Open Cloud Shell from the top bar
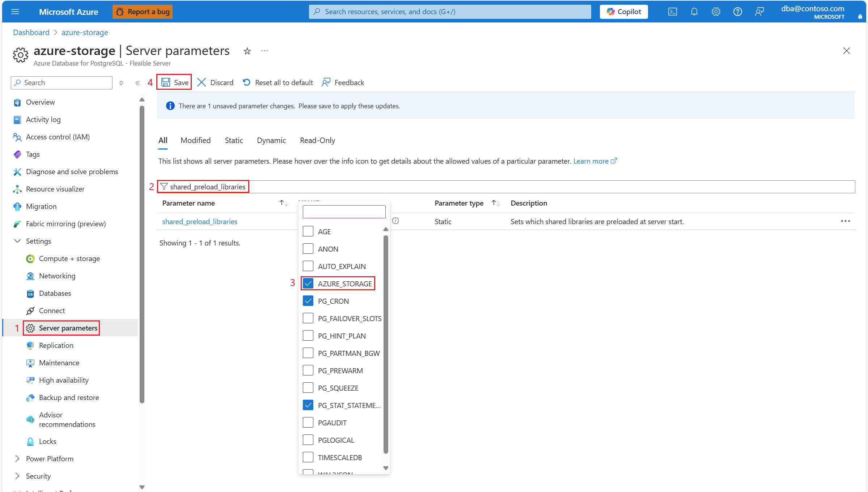The image size is (868, 492). coord(672,12)
